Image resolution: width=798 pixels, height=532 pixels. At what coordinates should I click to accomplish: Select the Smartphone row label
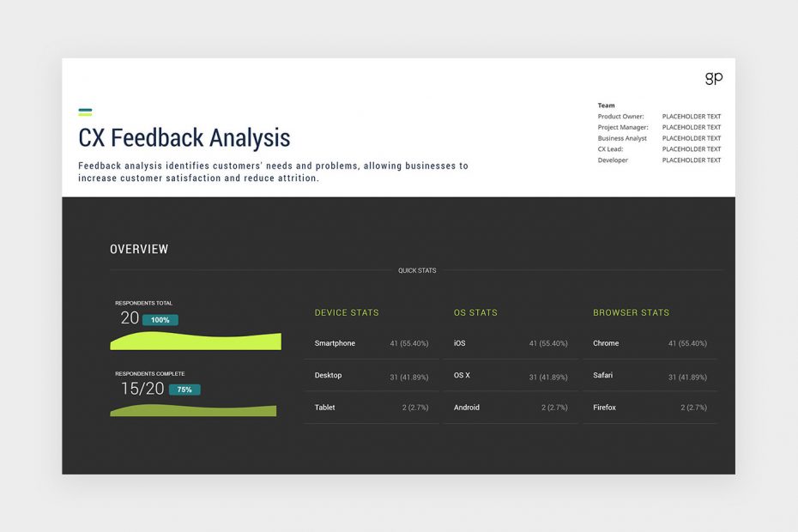pos(335,343)
